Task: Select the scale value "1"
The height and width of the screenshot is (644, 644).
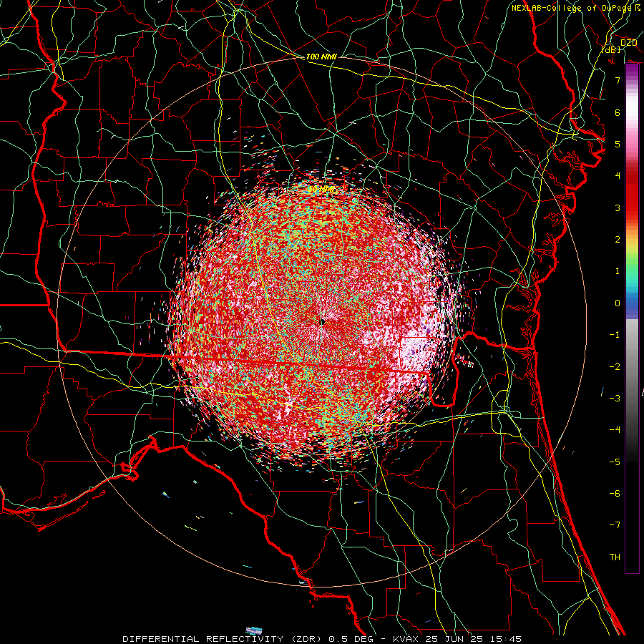Action: click(x=618, y=271)
